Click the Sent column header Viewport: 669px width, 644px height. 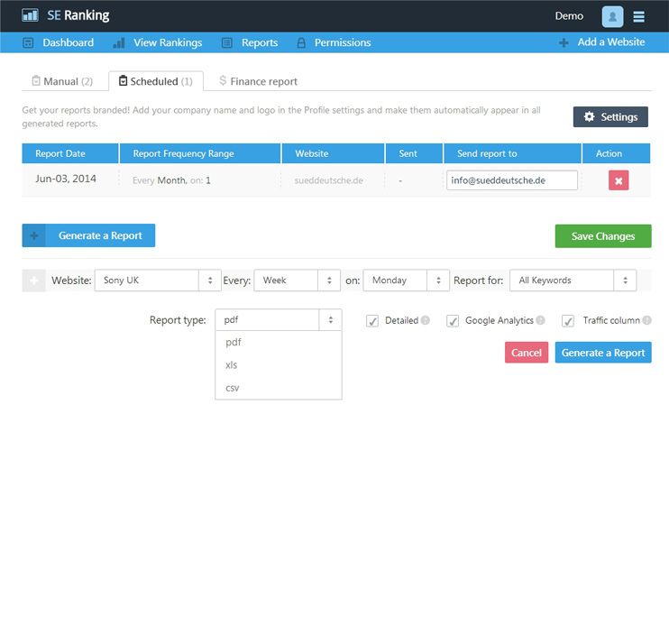click(x=414, y=153)
